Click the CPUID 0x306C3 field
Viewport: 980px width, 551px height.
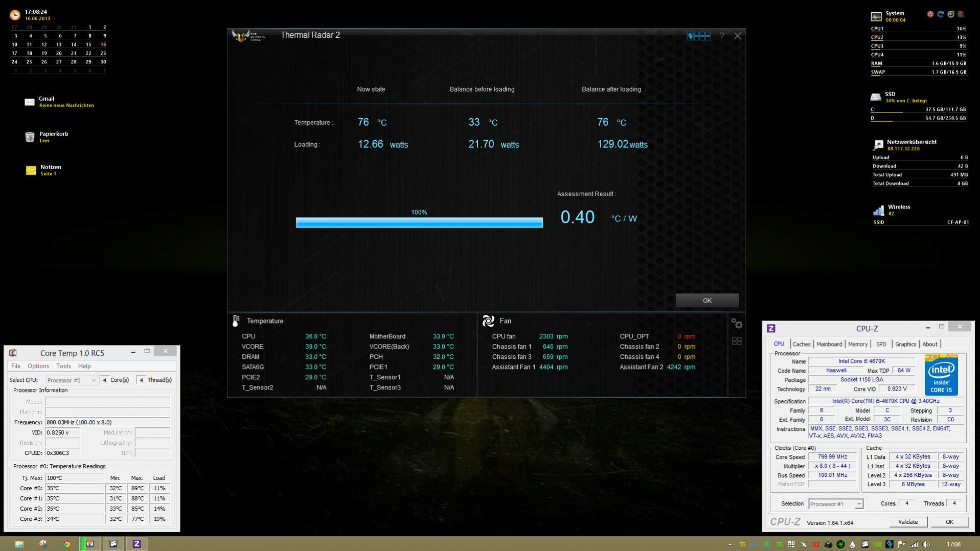pyautogui.click(x=62, y=453)
